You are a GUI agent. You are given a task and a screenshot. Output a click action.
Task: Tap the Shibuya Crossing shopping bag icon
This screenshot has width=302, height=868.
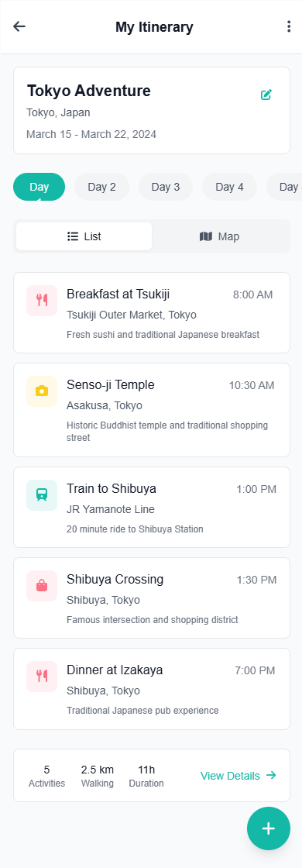pos(42,586)
